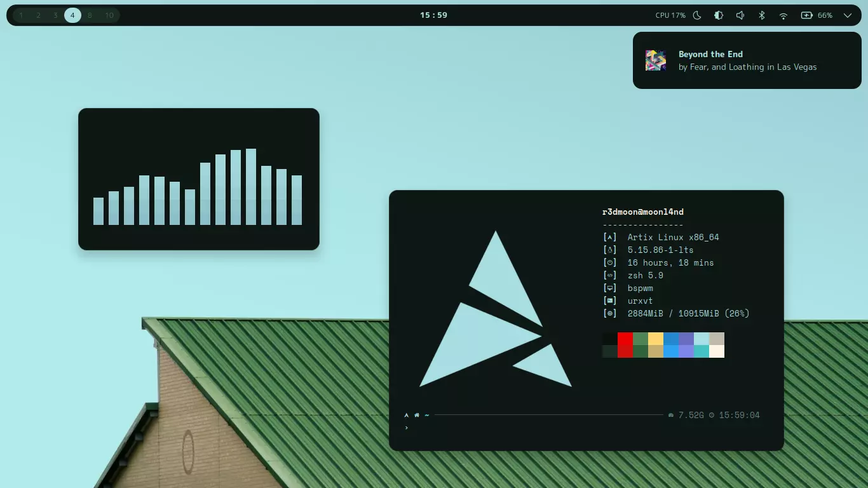
Task: Click the 15:59 clock in the top bar
Action: 433,15
